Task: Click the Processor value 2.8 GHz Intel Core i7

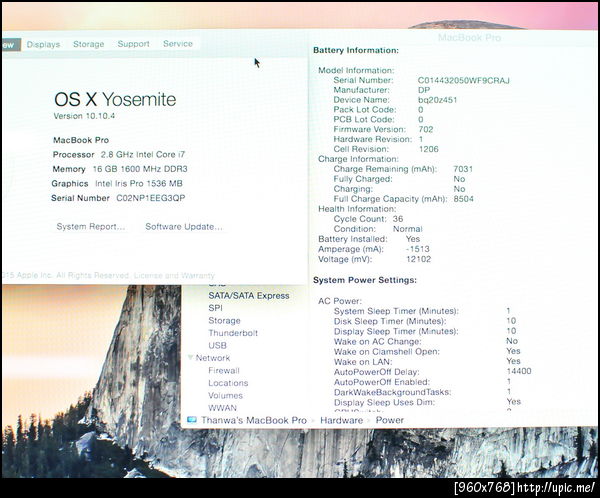Action: [x=143, y=155]
